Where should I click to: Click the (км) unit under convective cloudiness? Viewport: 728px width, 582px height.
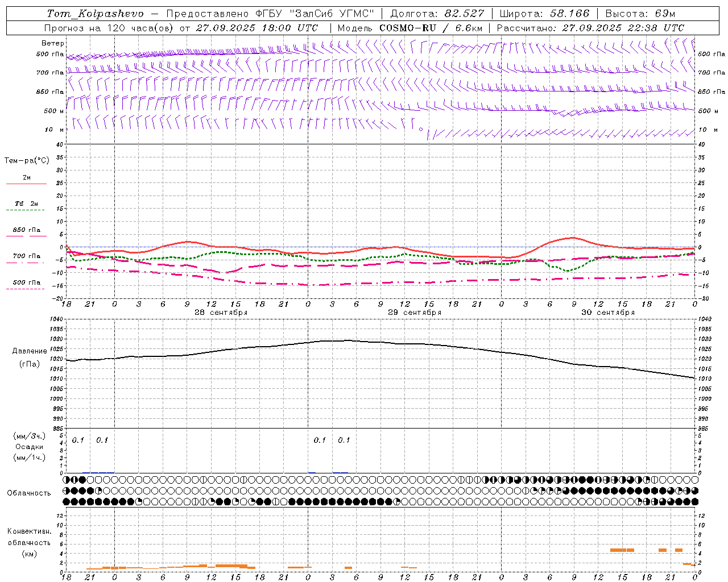pos(30,554)
